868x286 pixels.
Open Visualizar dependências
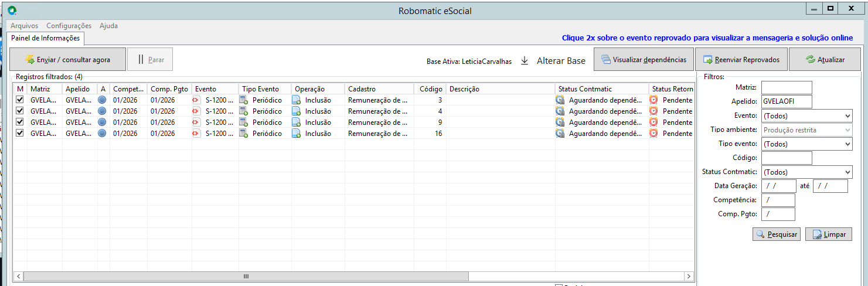coord(644,59)
